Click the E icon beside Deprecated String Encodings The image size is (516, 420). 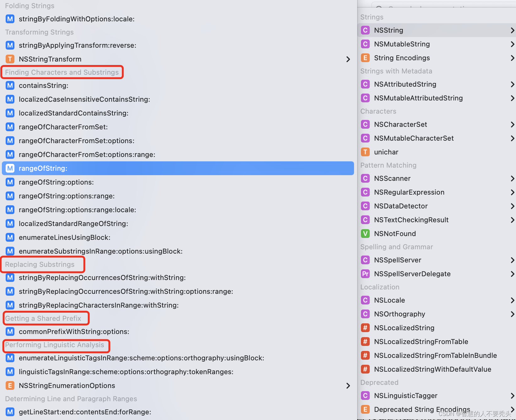[365, 409]
